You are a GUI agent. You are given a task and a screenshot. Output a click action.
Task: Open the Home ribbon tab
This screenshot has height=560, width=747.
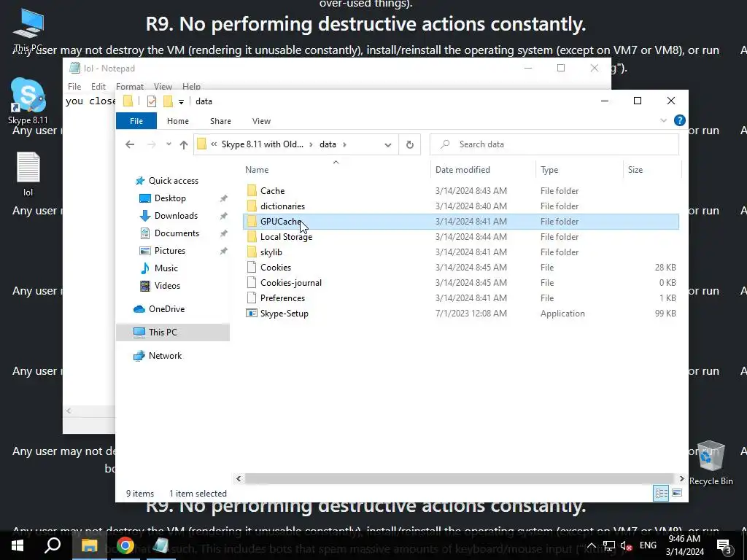[178, 121]
